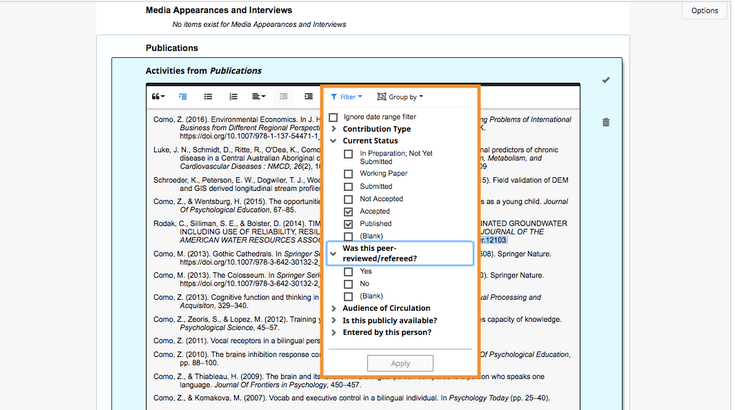The image size is (735, 410).
Task: Open the citation style quote dropdown
Action: [x=158, y=97]
